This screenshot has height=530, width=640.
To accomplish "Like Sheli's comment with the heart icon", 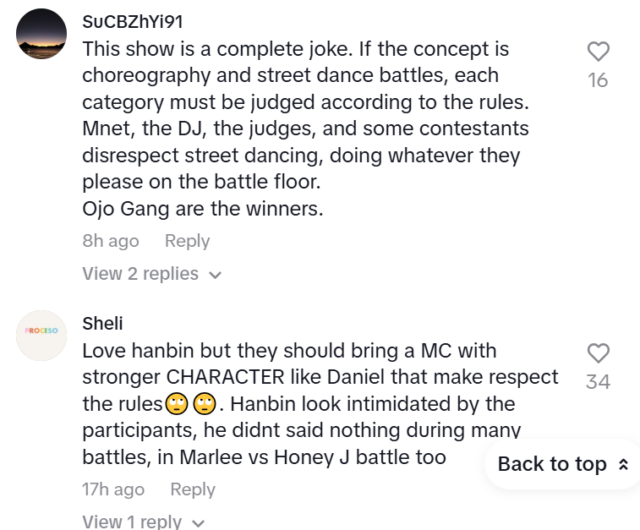I will pos(598,353).
